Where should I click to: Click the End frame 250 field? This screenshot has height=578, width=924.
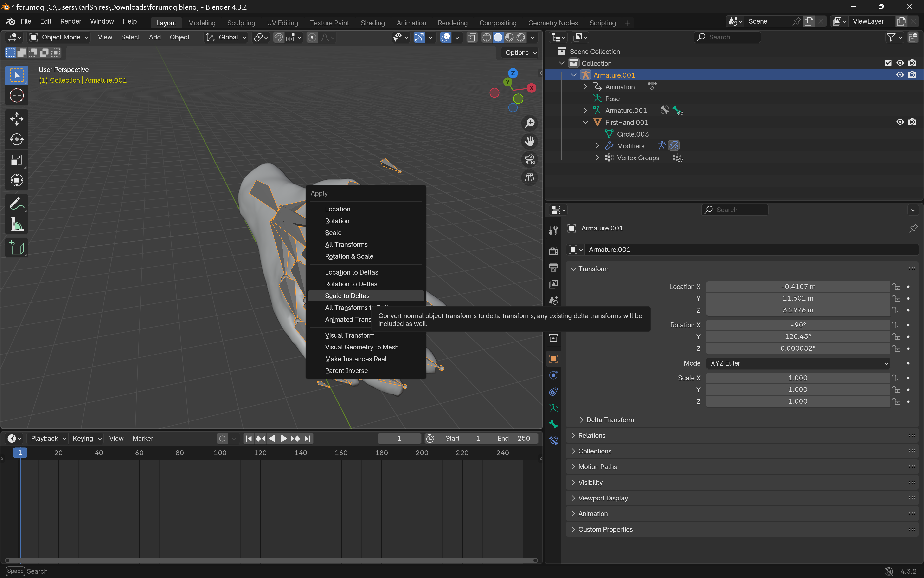(513, 439)
